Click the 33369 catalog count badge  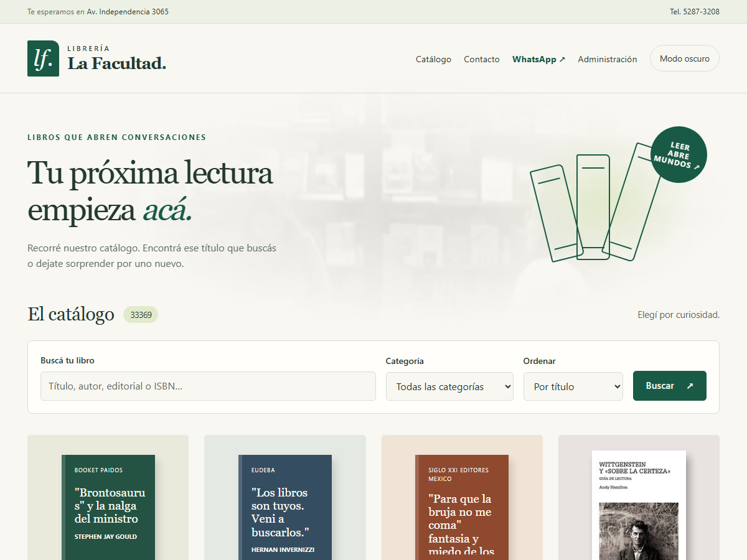(x=141, y=315)
